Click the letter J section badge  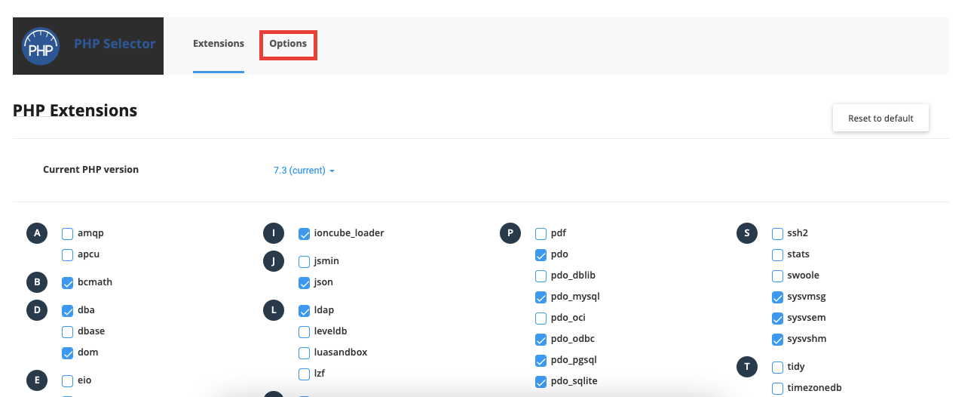[x=273, y=261]
